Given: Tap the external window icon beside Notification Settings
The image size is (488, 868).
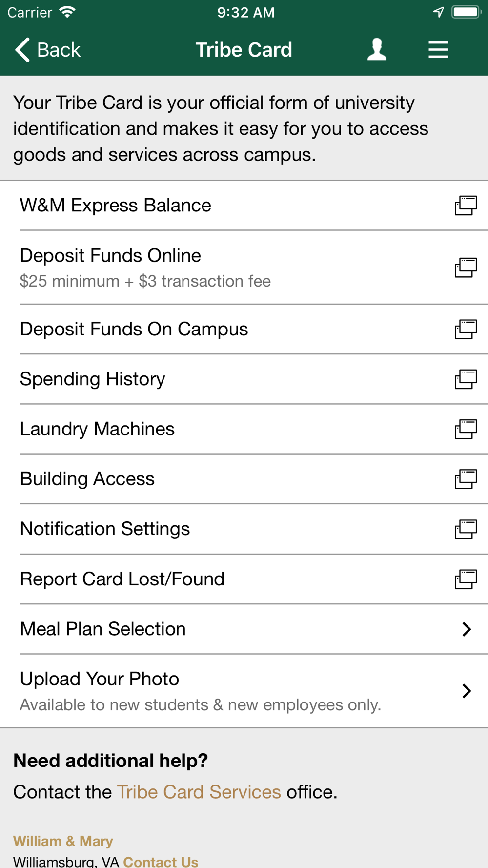Looking at the screenshot, I should [x=466, y=529].
